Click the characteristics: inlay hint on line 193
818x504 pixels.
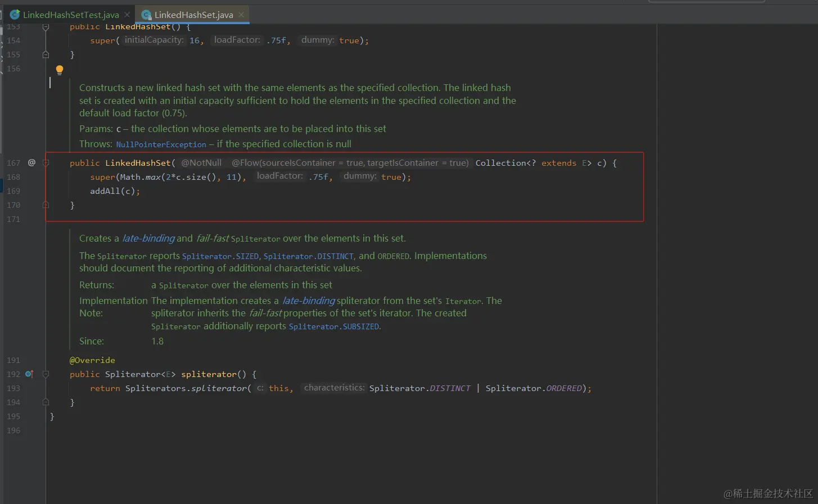(x=335, y=388)
